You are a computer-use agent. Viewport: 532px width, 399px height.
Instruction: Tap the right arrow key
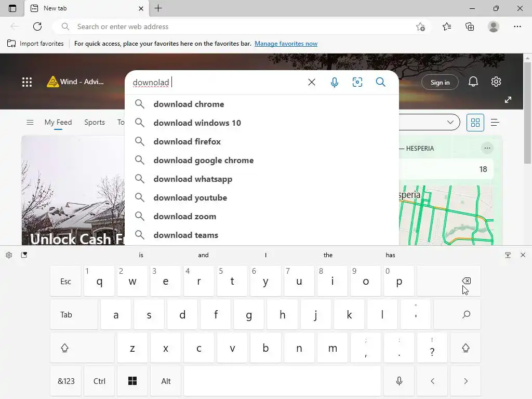click(465, 381)
